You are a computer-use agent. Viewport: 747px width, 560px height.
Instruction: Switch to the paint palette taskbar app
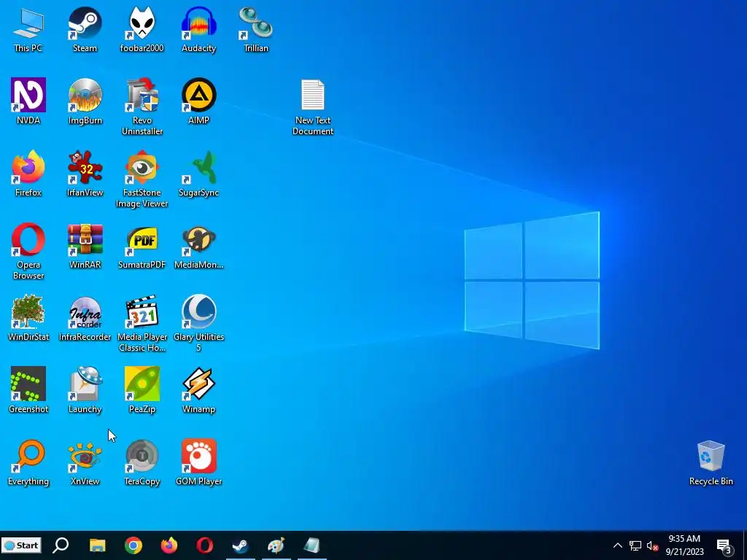(x=276, y=545)
